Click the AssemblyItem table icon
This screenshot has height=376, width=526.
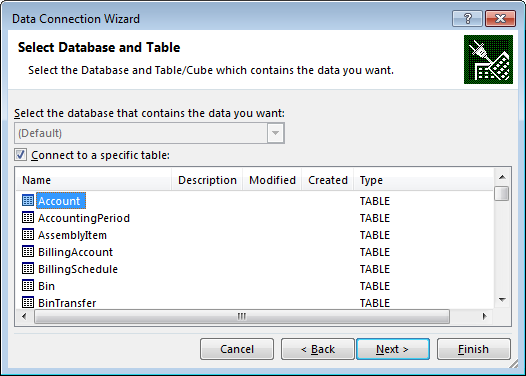tap(28, 234)
